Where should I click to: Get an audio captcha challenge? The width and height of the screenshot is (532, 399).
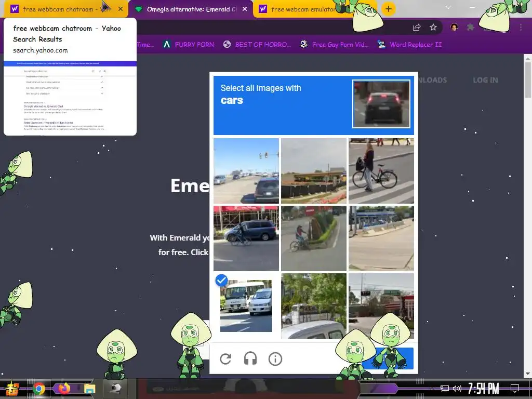click(x=250, y=358)
